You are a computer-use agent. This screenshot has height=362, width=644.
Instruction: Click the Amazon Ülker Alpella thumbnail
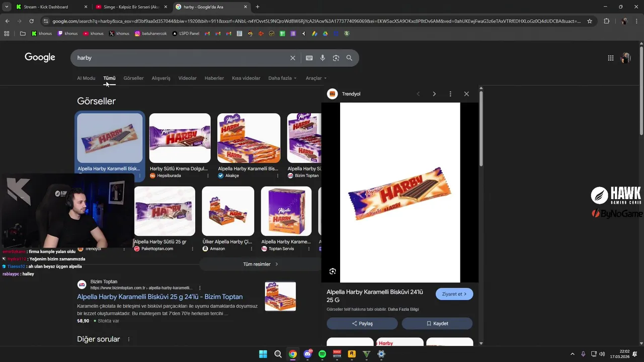(228, 211)
